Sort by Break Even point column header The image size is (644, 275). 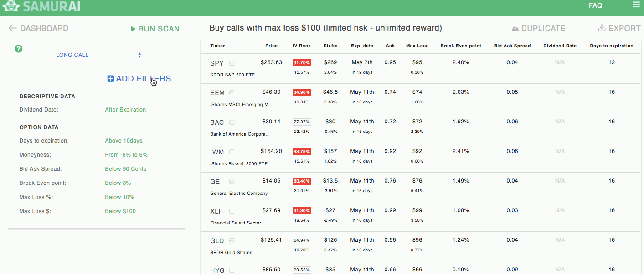461,46
